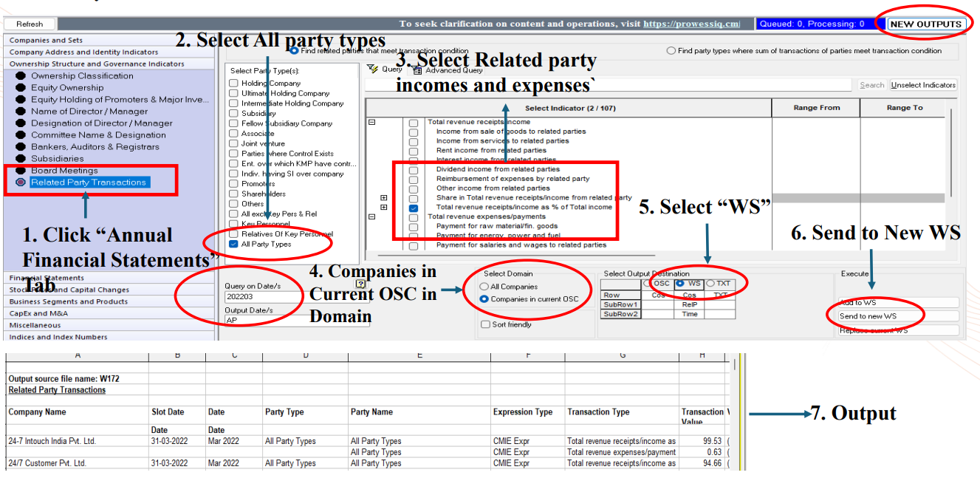Viewport: 980px width, 478px height.
Task: Expand Share in Total revenue receipts row
Action: 383,198
